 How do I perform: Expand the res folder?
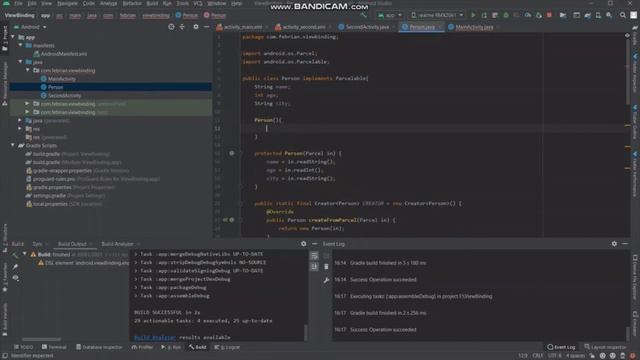click(x=20, y=129)
